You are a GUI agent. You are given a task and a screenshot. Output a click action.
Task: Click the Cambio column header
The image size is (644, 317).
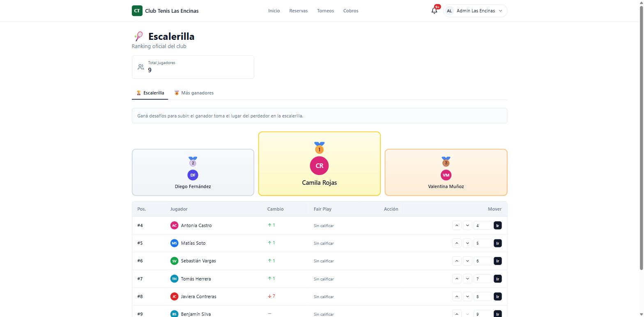tap(275, 209)
